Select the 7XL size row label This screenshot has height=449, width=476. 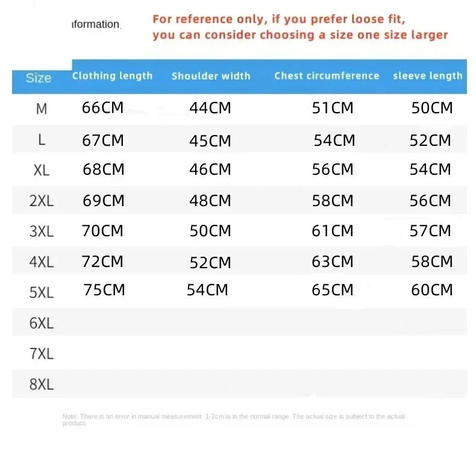42,354
